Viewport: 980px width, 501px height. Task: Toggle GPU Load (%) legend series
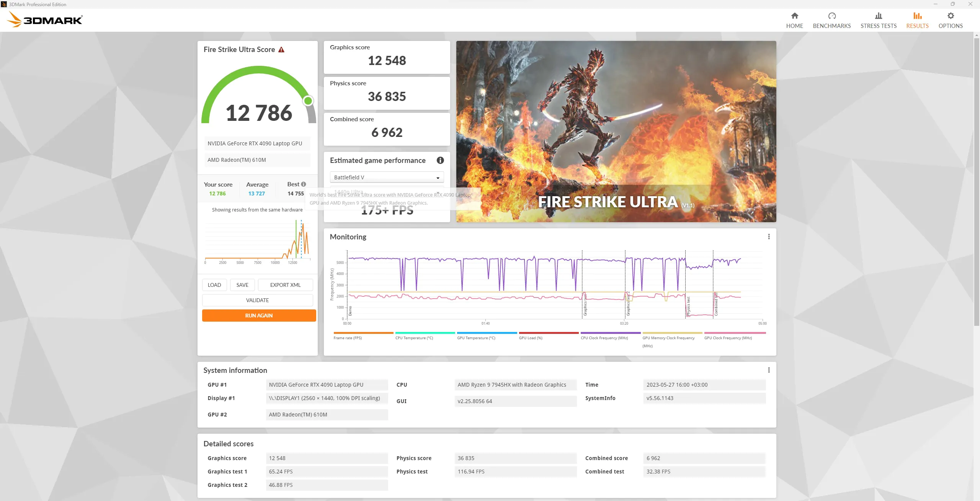coord(549,336)
